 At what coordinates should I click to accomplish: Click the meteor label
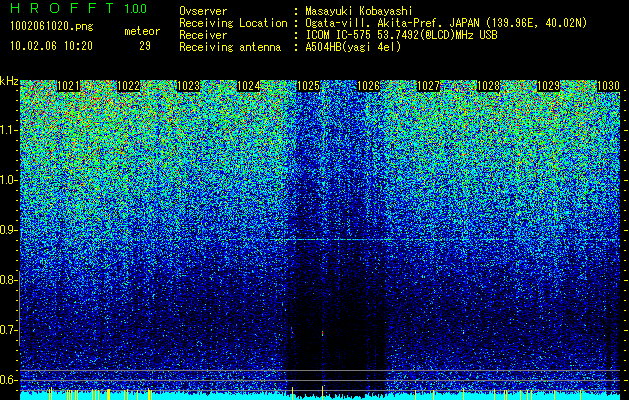[x=142, y=31]
